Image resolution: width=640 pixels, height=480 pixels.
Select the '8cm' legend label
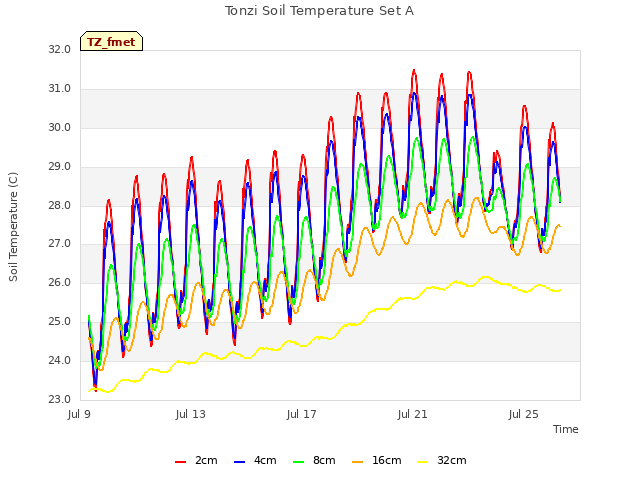(x=324, y=460)
